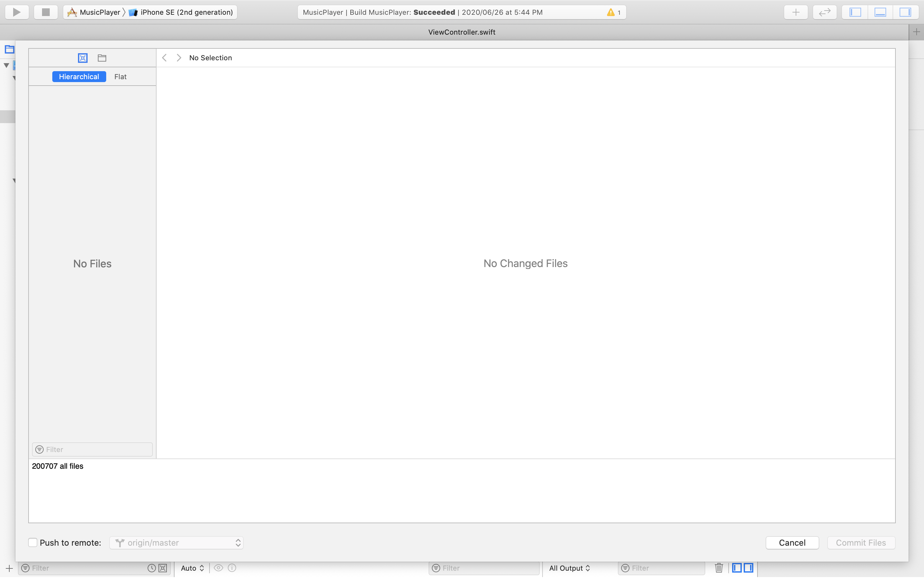Select the Hierarchical view tab
Image resolution: width=924 pixels, height=579 pixels.
[79, 77]
